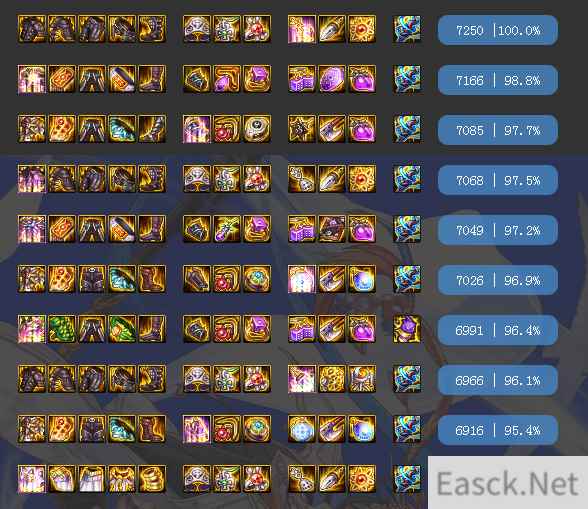Open the Easck.Net watermark link
This screenshot has height=509, width=588.
coord(508,483)
